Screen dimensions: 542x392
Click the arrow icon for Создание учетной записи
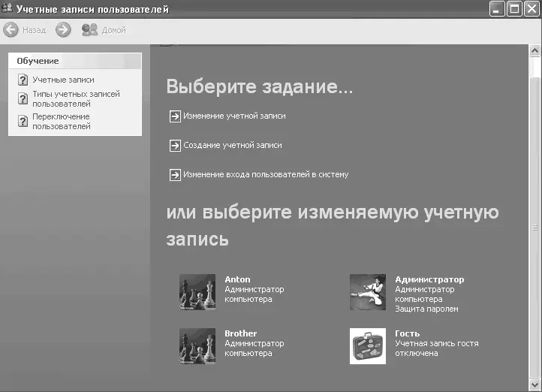(175, 146)
